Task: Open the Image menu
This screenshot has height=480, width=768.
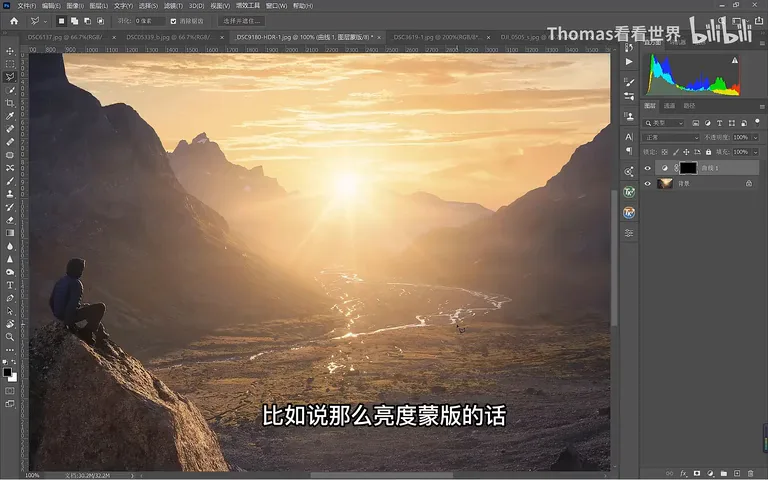Action: (75, 6)
